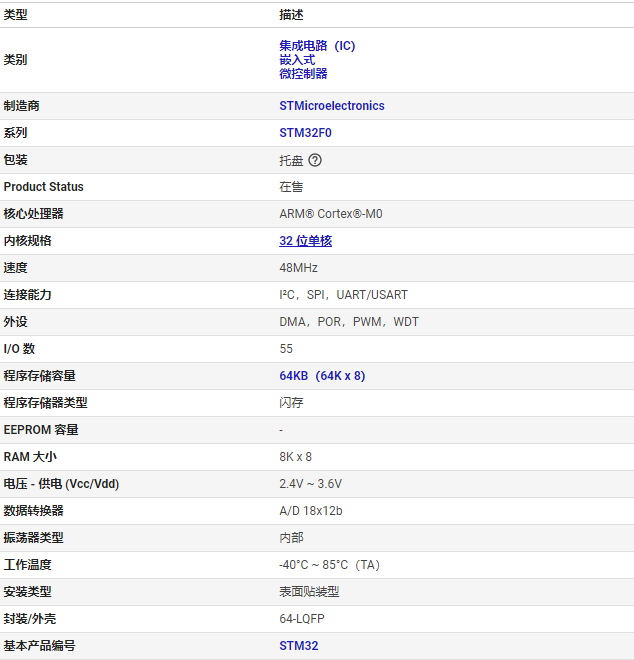Select the 连接能力 row label

click(x=27, y=295)
